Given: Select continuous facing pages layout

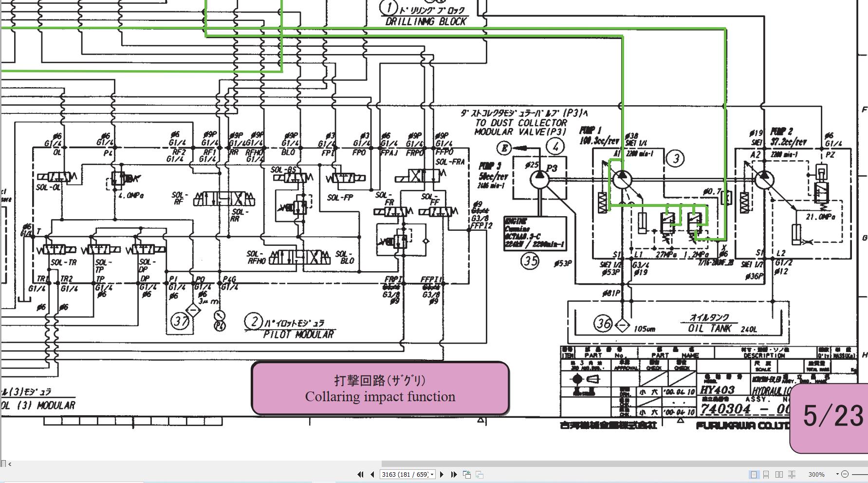Looking at the screenshot, I should (x=792, y=474).
